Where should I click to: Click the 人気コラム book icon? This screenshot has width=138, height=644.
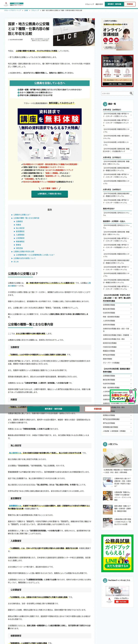[105, 444]
